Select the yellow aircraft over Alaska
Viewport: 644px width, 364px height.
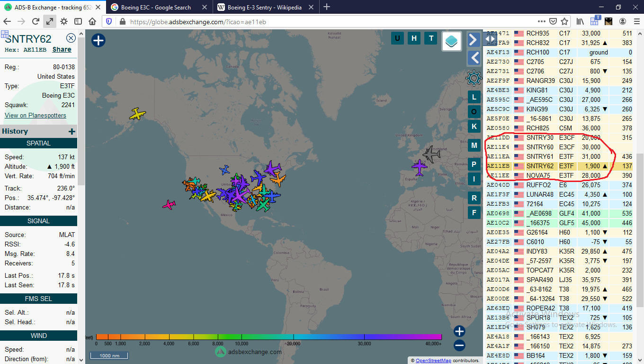click(137, 114)
